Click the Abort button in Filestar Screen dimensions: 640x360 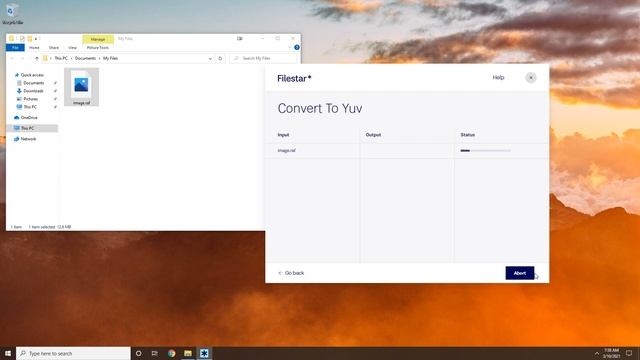coord(520,273)
